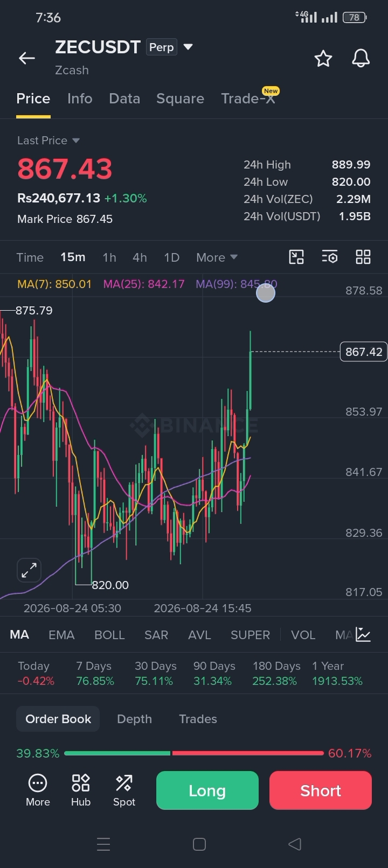388x868 pixels.
Task: Switch to the Trades tab
Action: tap(198, 719)
